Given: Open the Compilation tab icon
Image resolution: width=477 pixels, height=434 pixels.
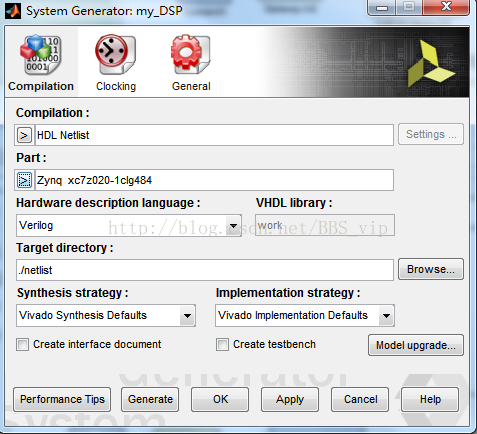Looking at the screenshot, I should click(41, 62).
